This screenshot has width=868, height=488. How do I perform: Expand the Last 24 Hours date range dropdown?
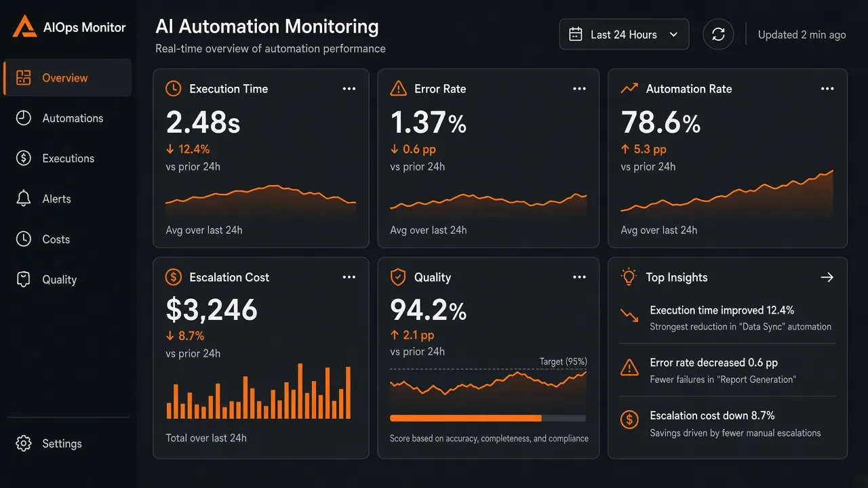(x=624, y=35)
